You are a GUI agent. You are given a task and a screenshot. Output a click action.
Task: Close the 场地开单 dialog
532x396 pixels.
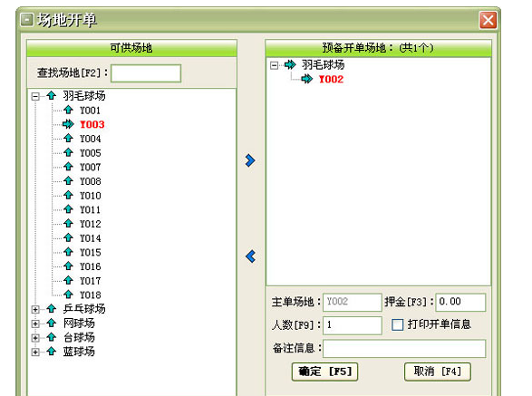point(488,20)
